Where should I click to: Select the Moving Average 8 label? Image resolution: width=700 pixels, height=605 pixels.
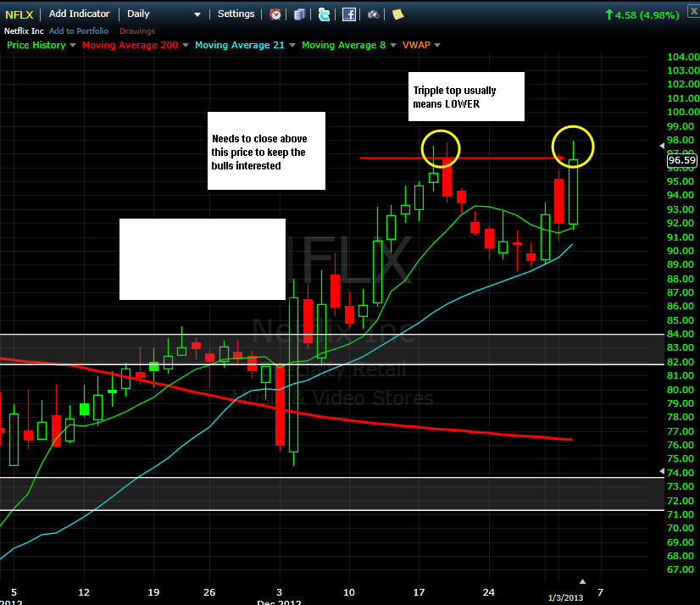tap(344, 45)
